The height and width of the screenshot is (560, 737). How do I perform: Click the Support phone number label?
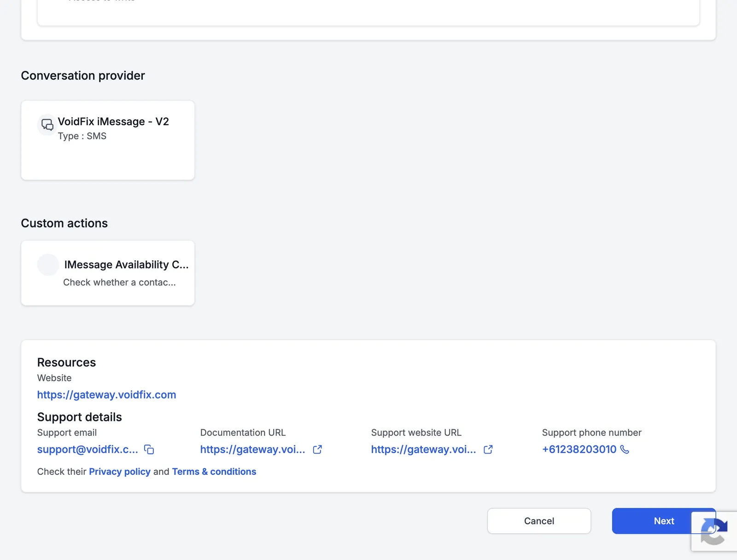(592, 433)
